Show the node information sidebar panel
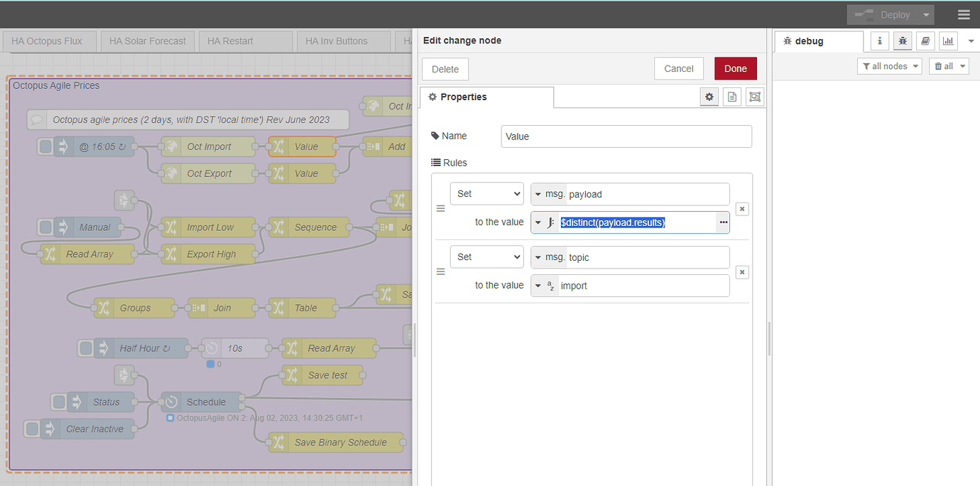Image resolution: width=980 pixels, height=486 pixels. point(879,40)
